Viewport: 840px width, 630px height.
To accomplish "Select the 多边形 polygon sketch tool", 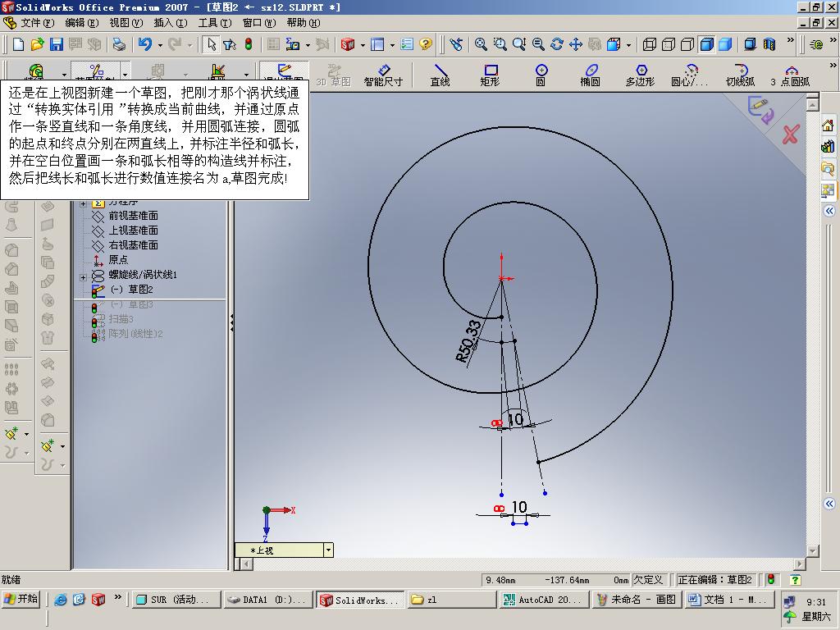I will click(640, 75).
